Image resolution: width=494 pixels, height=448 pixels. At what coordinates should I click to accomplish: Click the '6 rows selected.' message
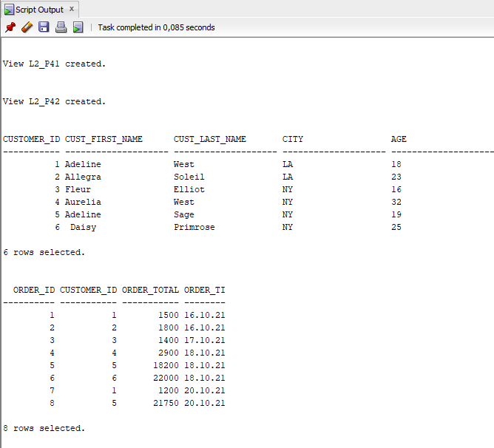coord(44,253)
